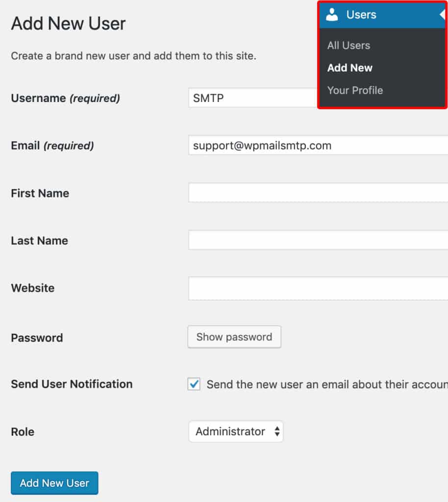Click the Send User Notification label text

click(72, 384)
